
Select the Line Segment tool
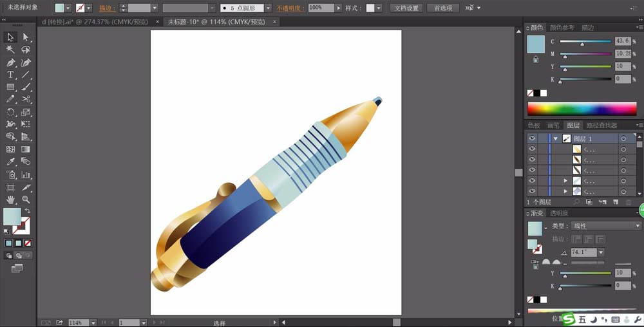(x=26, y=75)
